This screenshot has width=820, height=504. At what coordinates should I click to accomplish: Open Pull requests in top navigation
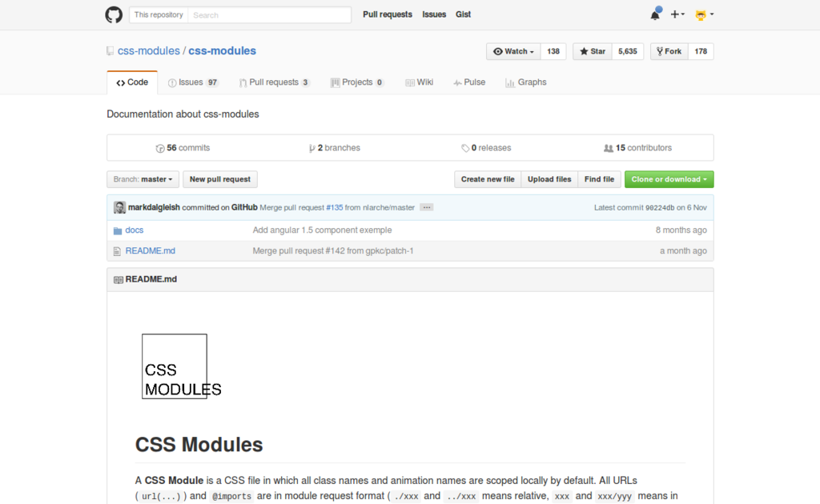point(388,14)
